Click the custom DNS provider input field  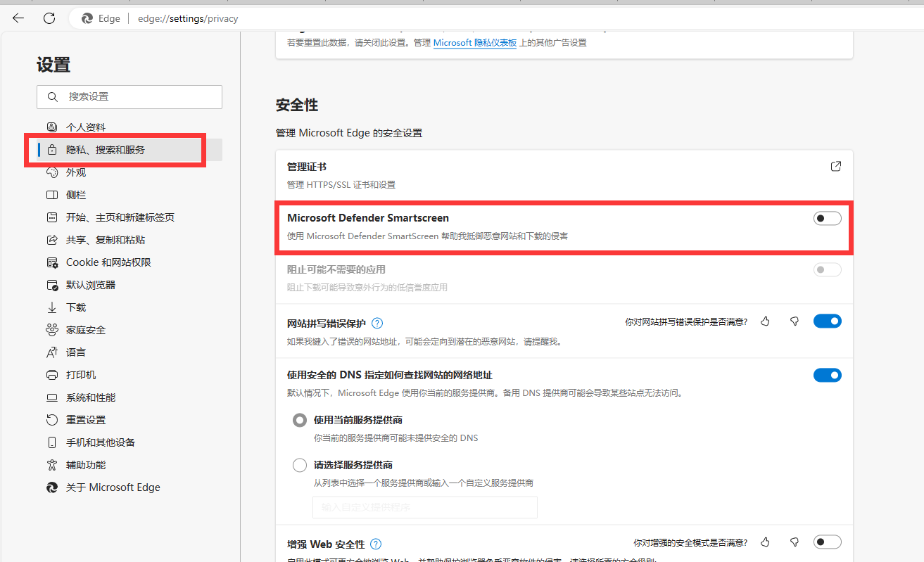(x=425, y=507)
